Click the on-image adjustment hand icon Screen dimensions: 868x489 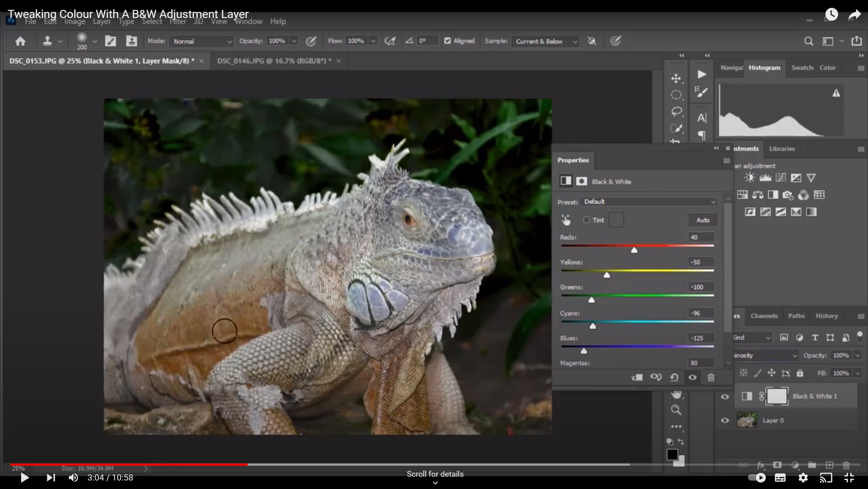pos(566,220)
